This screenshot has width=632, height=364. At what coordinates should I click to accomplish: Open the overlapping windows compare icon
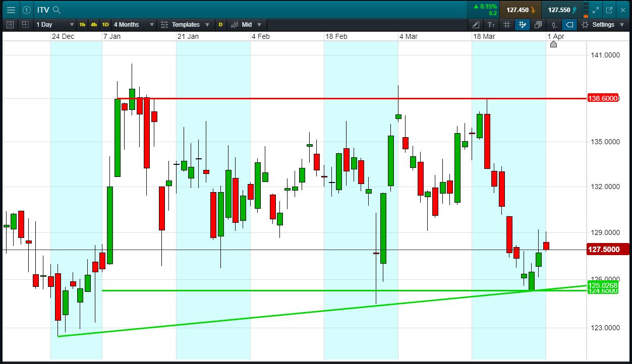[538, 24]
